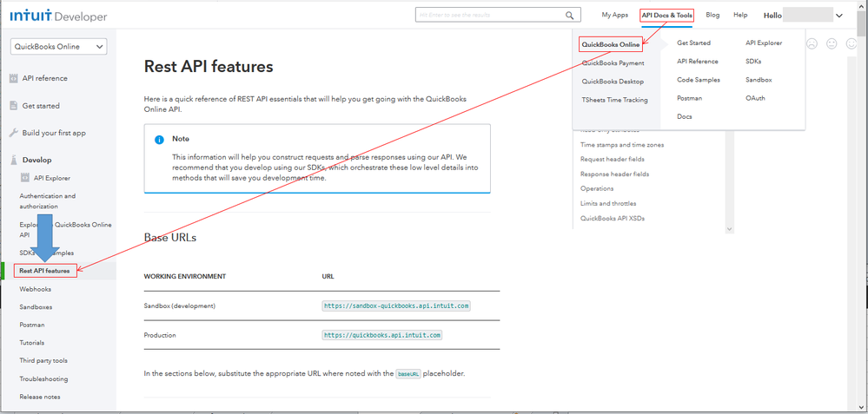Open Build your first app in the sidebar
Viewport: 868px width, 414px height.
pos(54,133)
